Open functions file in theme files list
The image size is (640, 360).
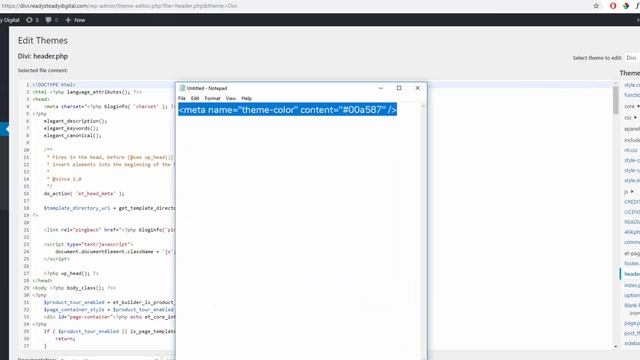(632, 95)
